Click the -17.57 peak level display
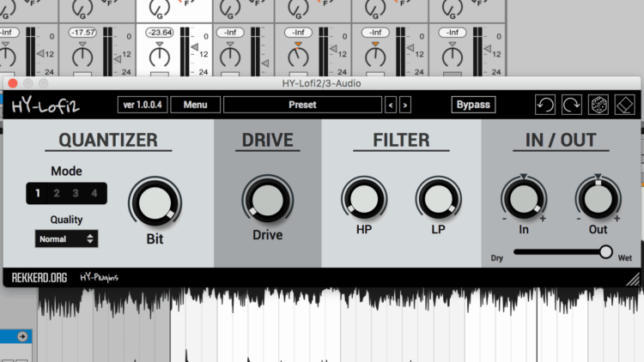This screenshot has width=644, height=362. 82,33
